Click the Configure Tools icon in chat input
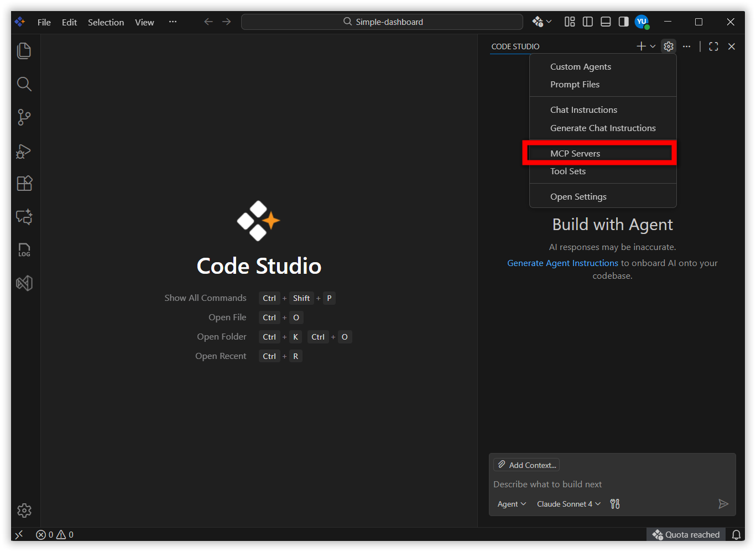Screen dimensions: 756x552 pos(615,504)
